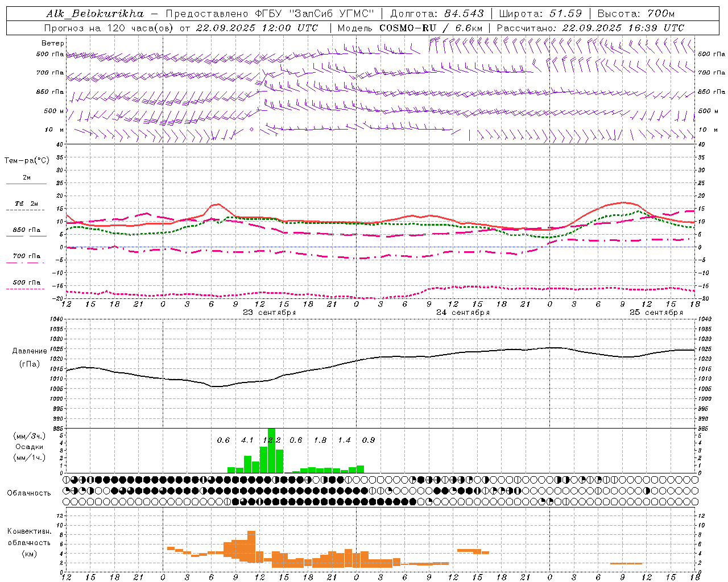Click the text "Рассчитано: 22.09.2025 16:39 UTC"

click(590, 28)
